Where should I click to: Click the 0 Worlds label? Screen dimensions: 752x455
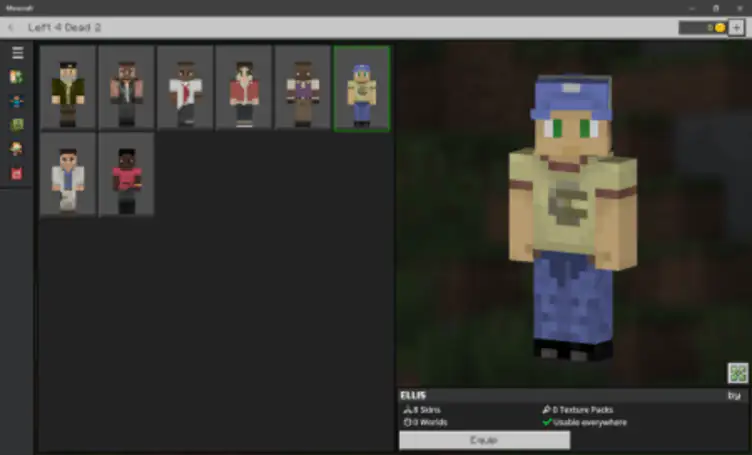pos(425,422)
